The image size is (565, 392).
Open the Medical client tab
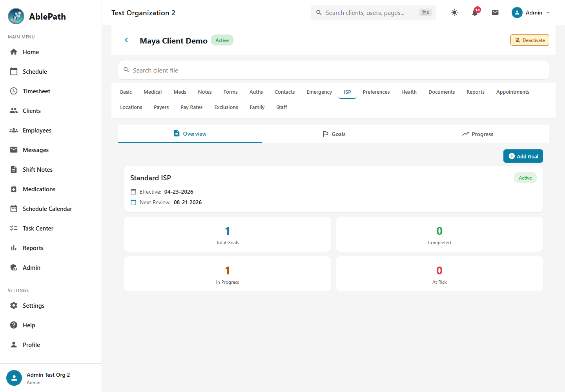(x=153, y=92)
